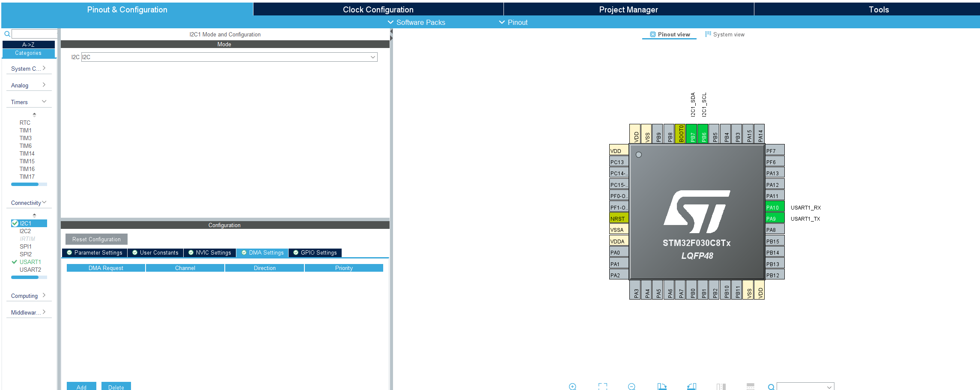Screen dimensions: 980x390
Task: Click the Reset Configuration button
Action: pos(95,239)
